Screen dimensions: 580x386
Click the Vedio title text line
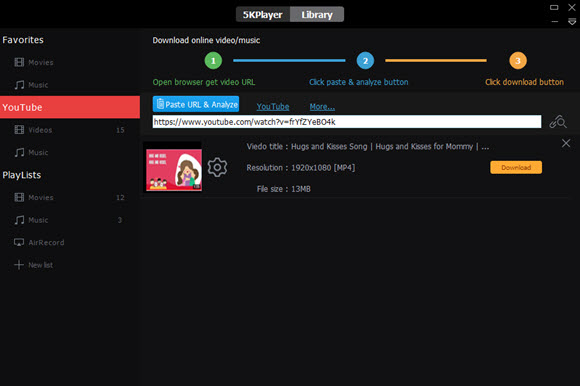(368, 147)
